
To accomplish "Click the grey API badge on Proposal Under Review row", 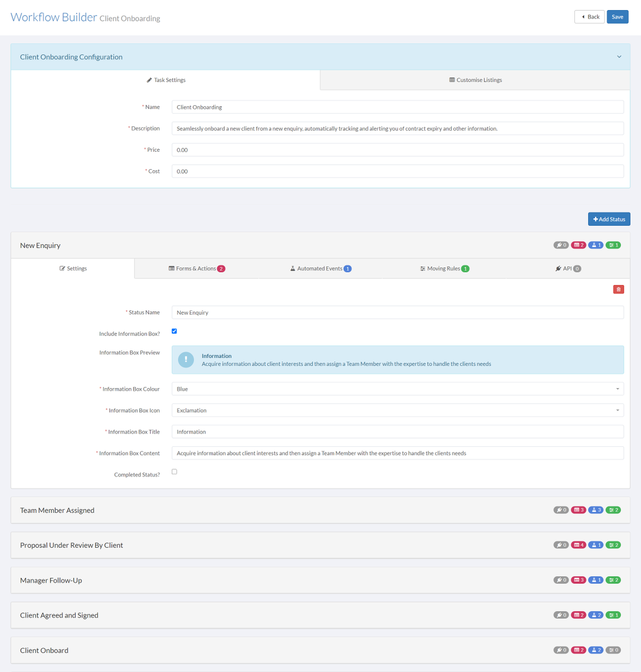I will tap(561, 545).
